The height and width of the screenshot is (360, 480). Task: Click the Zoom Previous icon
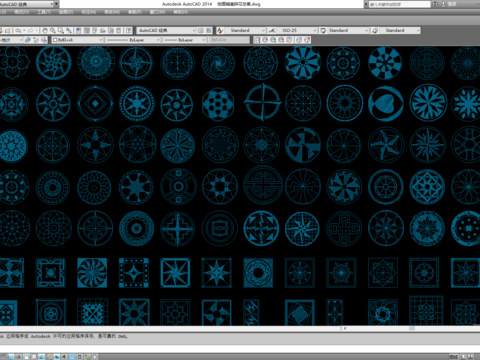click(69, 30)
